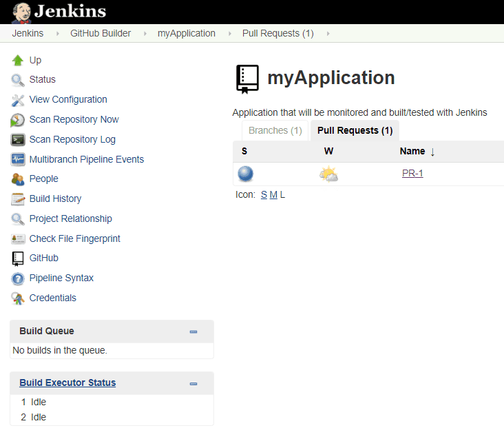
Task: Click the Pipeline Syntax help icon
Action: (x=18, y=278)
